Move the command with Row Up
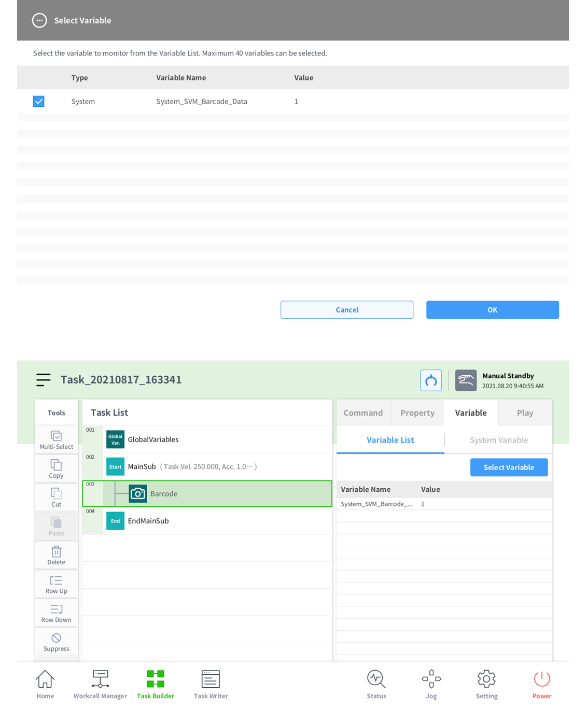This screenshot has width=588, height=723. click(57, 585)
